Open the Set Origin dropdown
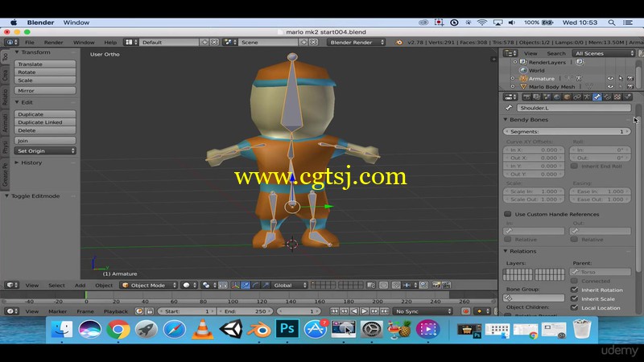The width and height of the screenshot is (644, 362). (x=45, y=151)
